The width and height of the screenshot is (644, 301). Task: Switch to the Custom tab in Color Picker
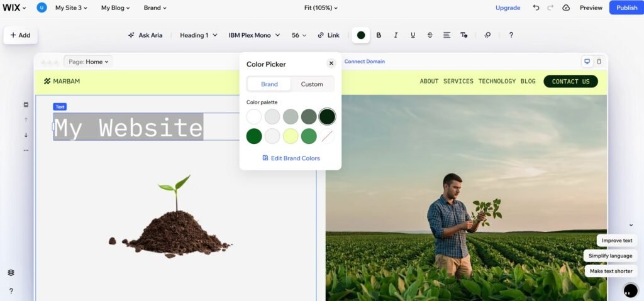coord(312,84)
